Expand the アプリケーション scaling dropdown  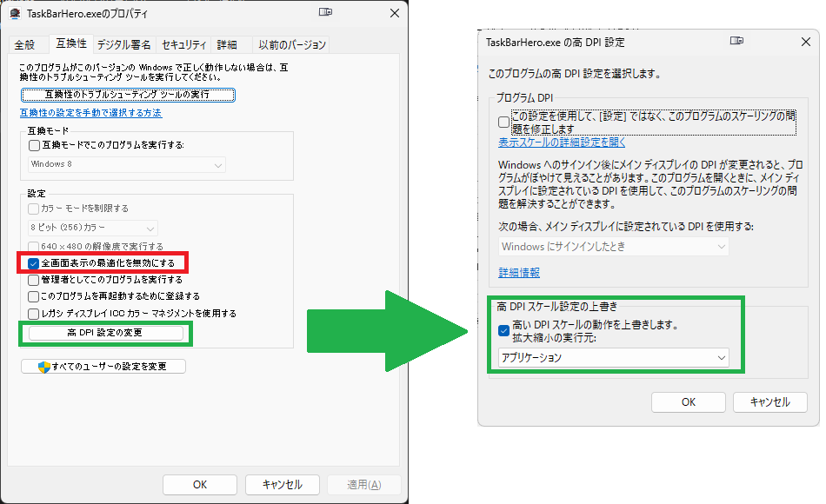[x=614, y=358]
